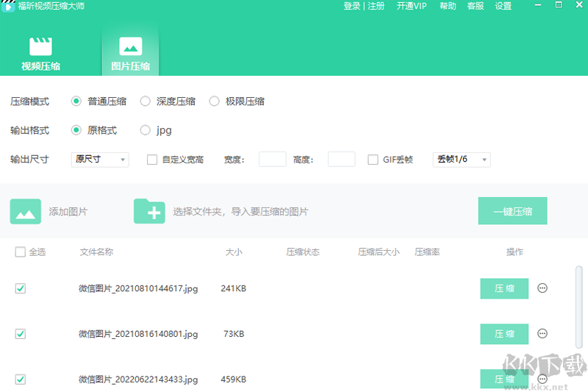Uncheck 微信图片_20210816140801.jpg row checkbox
The image size is (588, 392).
pyautogui.click(x=21, y=334)
